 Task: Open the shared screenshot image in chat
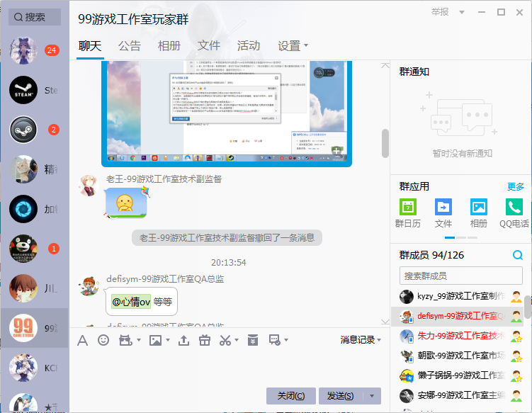[x=227, y=113]
